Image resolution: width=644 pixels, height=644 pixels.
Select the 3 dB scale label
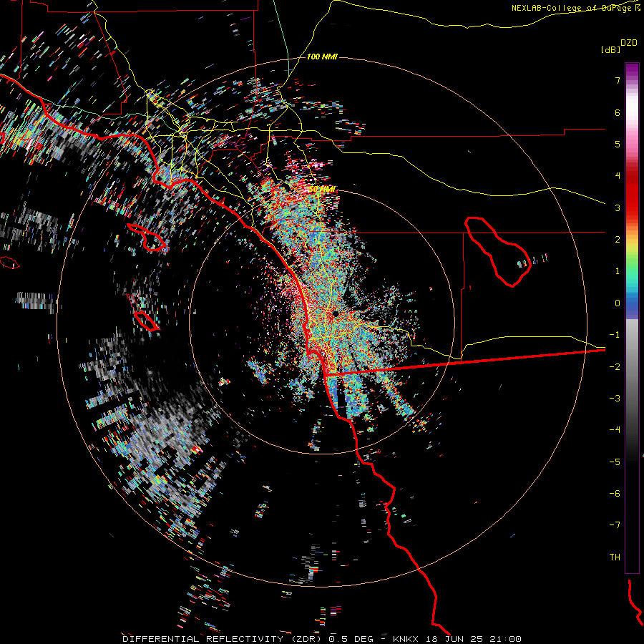click(618, 208)
